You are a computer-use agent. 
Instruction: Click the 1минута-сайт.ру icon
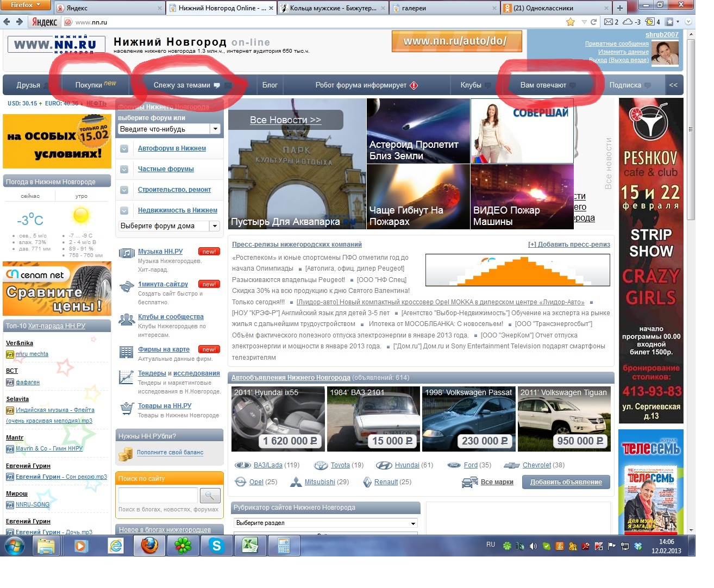point(127,286)
